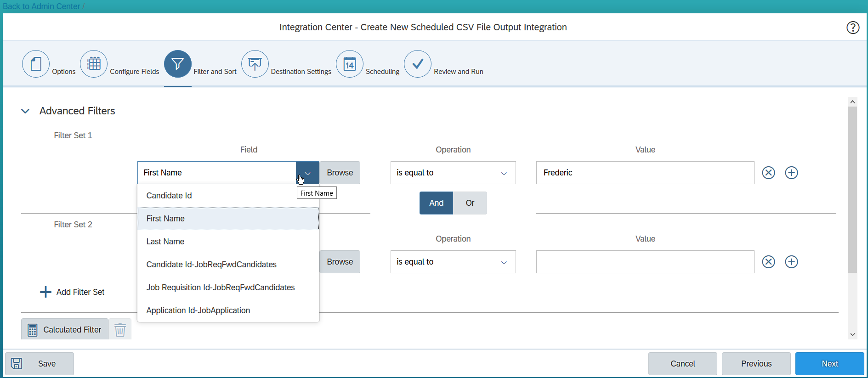Open the Options step icon
Image resolution: width=868 pixels, height=378 pixels.
tap(36, 64)
